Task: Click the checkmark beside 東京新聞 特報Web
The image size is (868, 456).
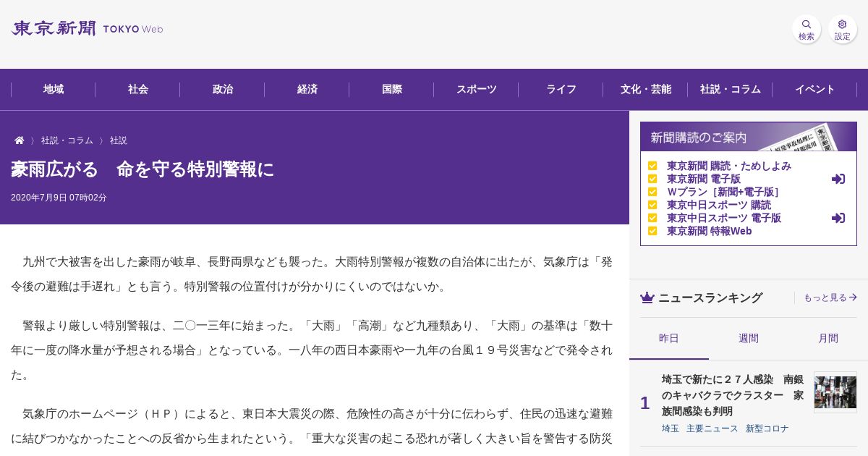Action: [652, 231]
